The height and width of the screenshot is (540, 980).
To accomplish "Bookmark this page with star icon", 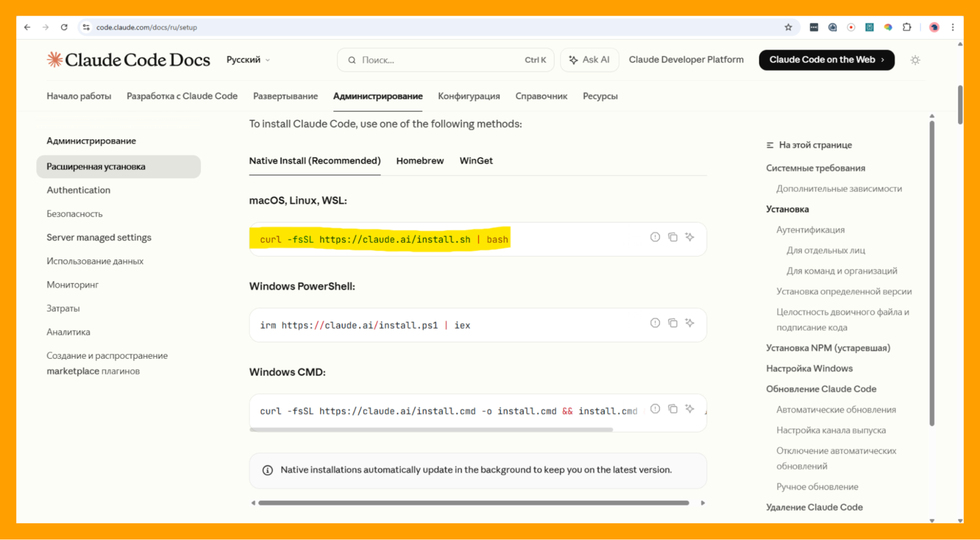I will pyautogui.click(x=788, y=27).
